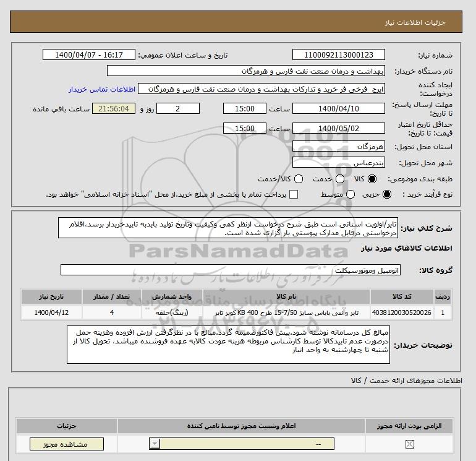Choose the جزیی purchase type radio

tap(387, 194)
